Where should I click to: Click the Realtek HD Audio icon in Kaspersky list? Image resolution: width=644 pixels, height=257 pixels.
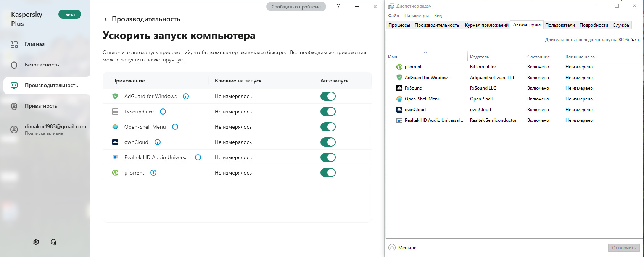[x=115, y=157]
